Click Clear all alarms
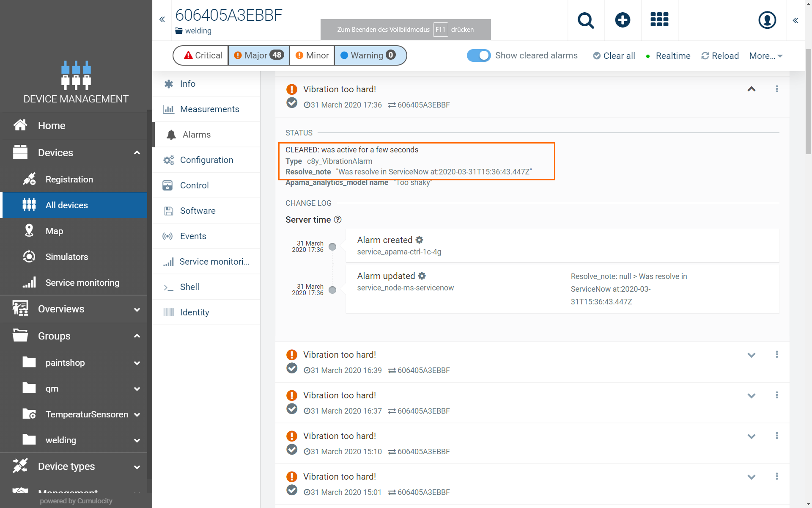 tap(614, 56)
